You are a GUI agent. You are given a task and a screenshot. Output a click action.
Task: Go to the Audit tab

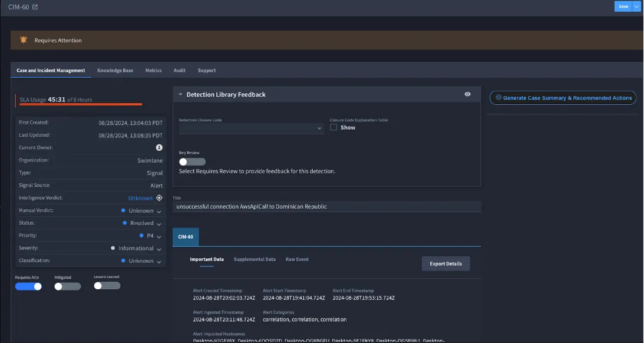(x=180, y=70)
